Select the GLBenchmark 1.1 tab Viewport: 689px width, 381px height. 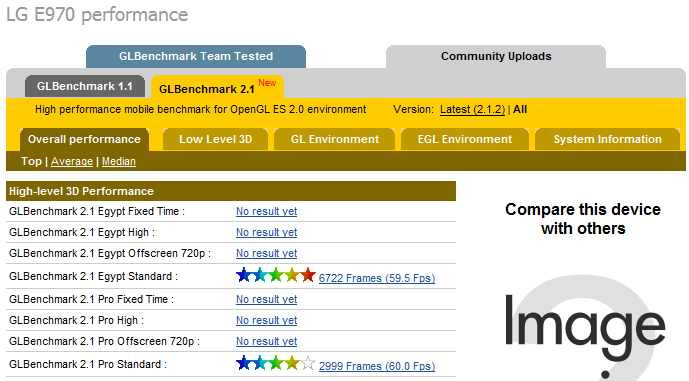click(x=85, y=86)
